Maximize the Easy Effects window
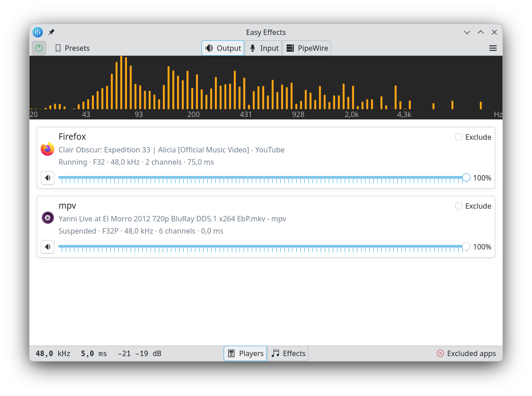This screenshot has width=532, height=396. tap(481, 32)
